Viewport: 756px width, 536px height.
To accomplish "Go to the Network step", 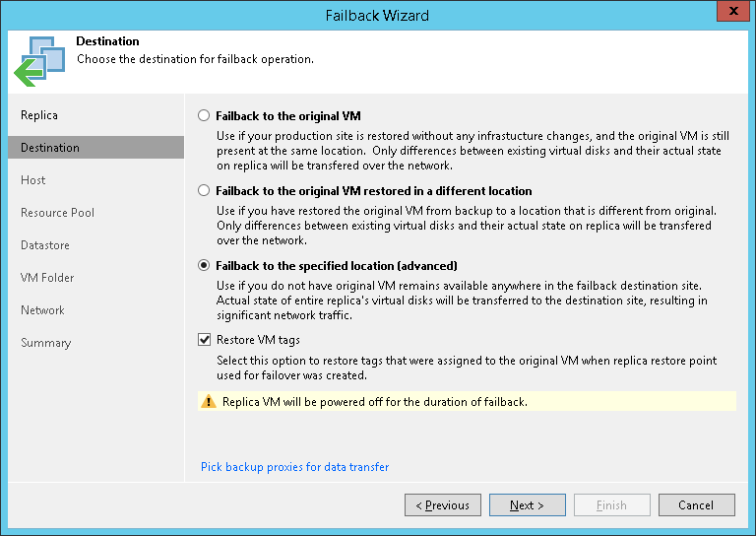I will pyautogui.click(x=42, y=310).
